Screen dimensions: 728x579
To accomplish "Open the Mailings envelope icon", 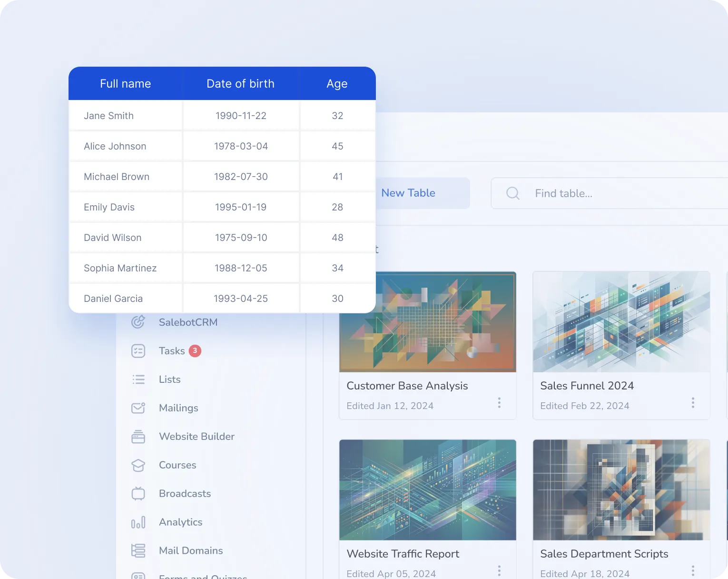I will (138, 408).
